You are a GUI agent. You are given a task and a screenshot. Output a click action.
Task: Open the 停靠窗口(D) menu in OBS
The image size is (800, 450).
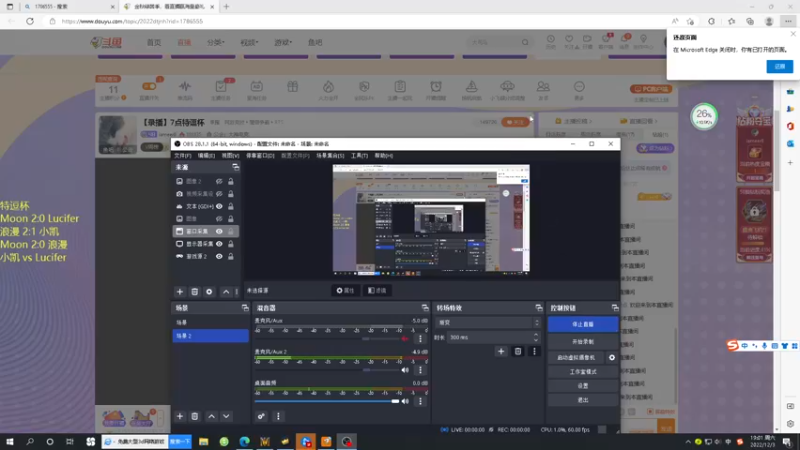[x=260, y=156]
